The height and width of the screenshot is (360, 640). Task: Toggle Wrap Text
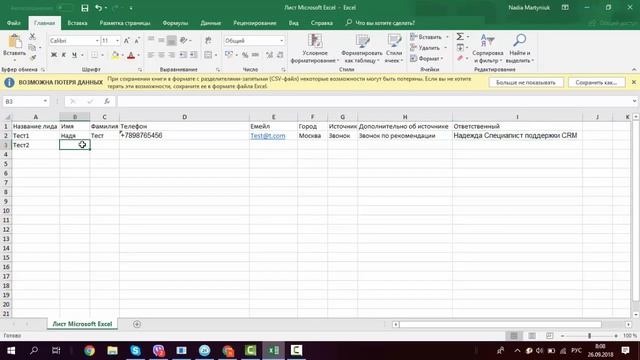(x=209, y=40)
